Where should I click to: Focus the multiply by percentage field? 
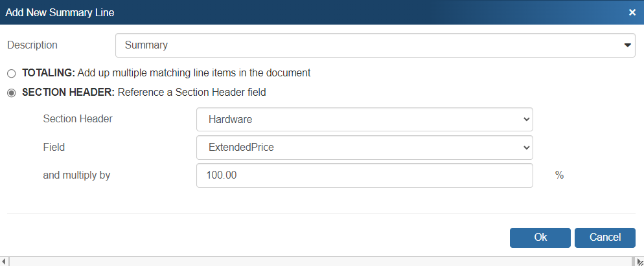[x=364, y=175]
